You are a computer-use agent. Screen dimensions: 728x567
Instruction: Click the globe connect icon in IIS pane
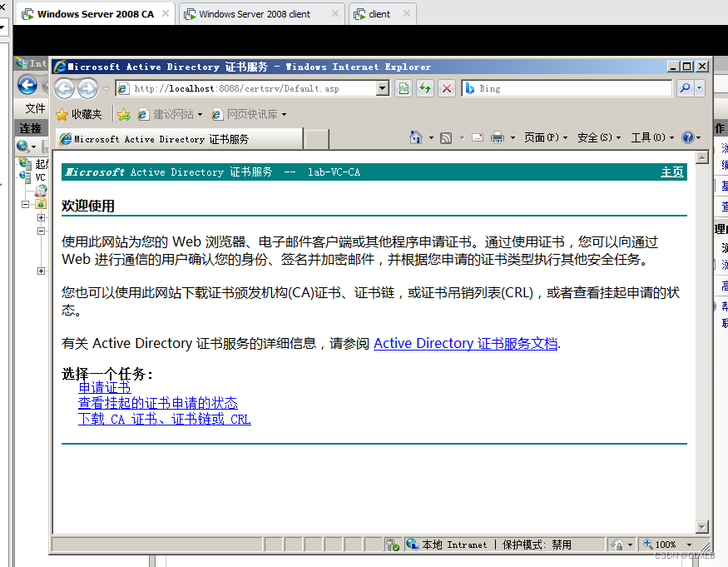pyautogui.click(x=22, y=146)
